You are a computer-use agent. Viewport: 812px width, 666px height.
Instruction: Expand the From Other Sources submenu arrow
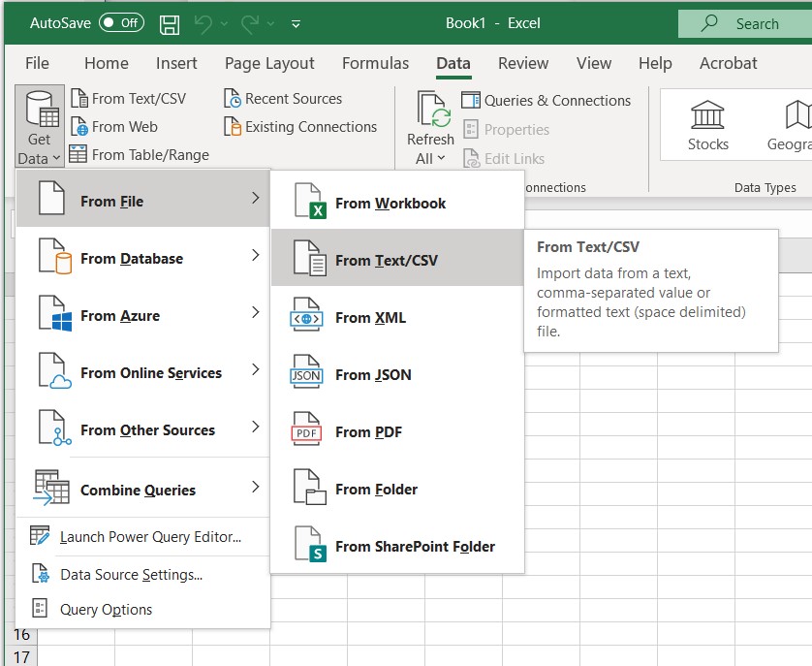click(x=255, y=427)
